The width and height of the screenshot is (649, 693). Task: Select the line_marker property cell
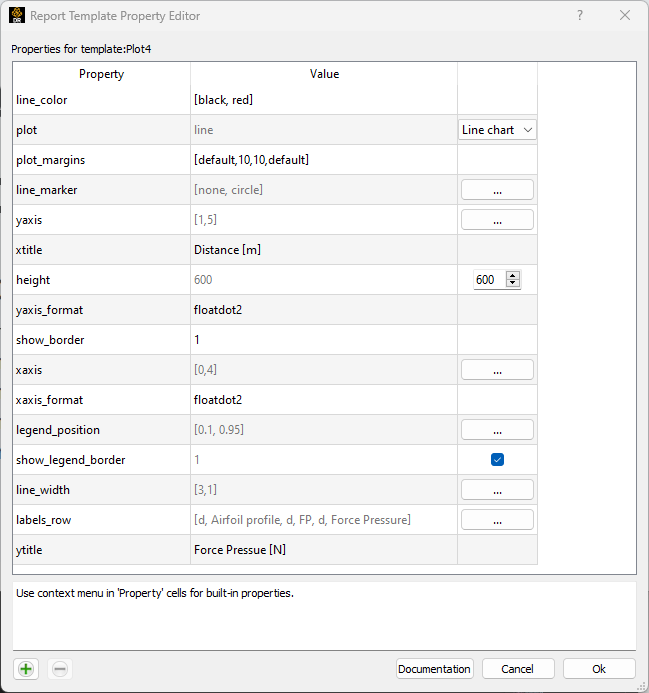click(102, 190)
